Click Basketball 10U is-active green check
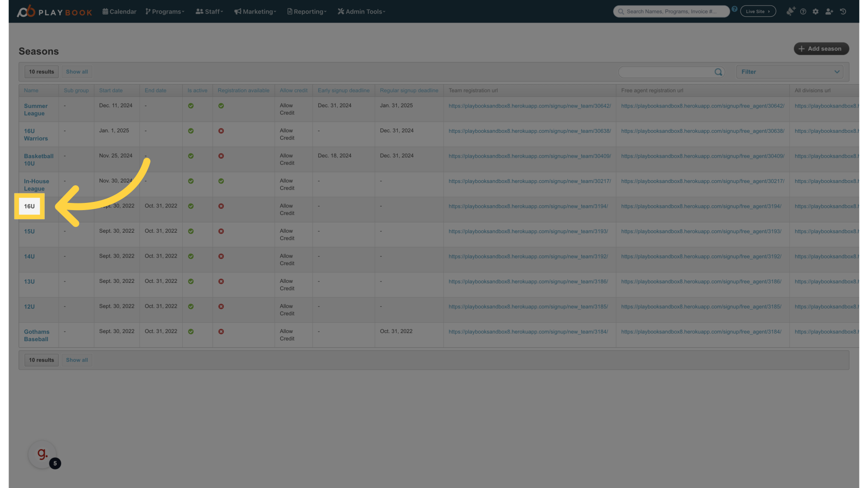 (191, 156)
